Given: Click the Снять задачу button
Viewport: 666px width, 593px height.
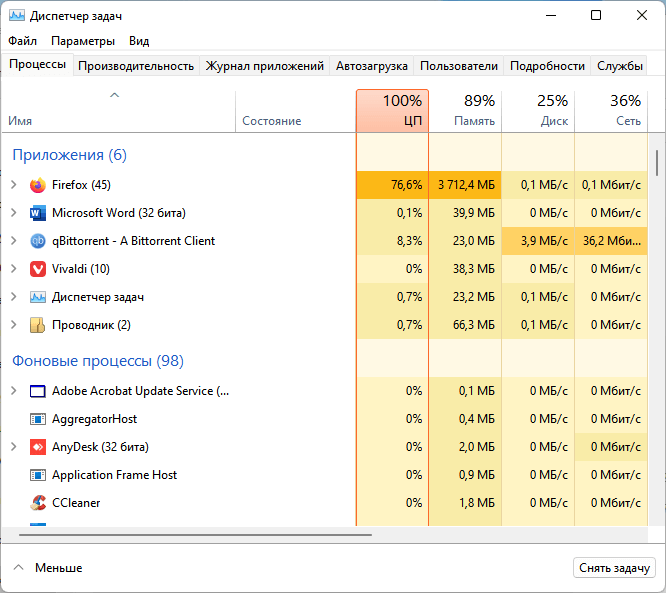Looking at the screenshot, I should (615, 568).
